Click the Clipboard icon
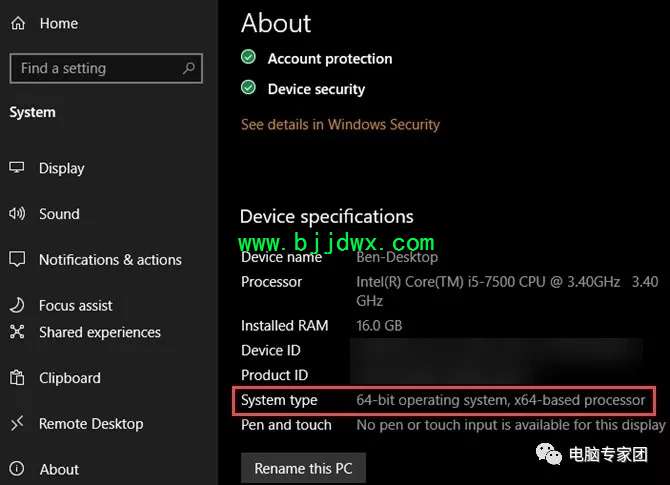This screenshot has width=670, height=485. click(17, 377)
